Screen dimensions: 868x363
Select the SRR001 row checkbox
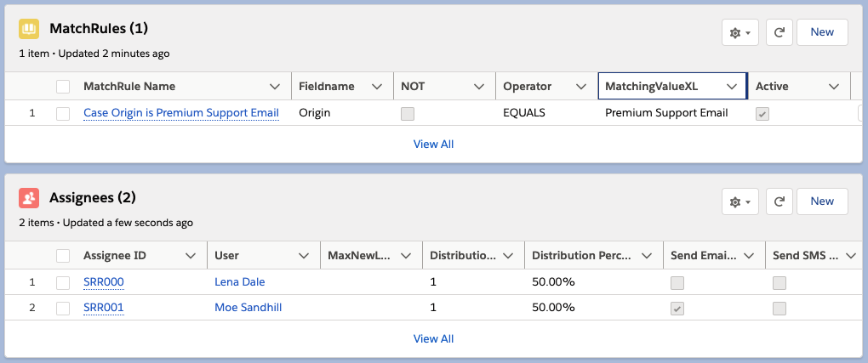63,309
